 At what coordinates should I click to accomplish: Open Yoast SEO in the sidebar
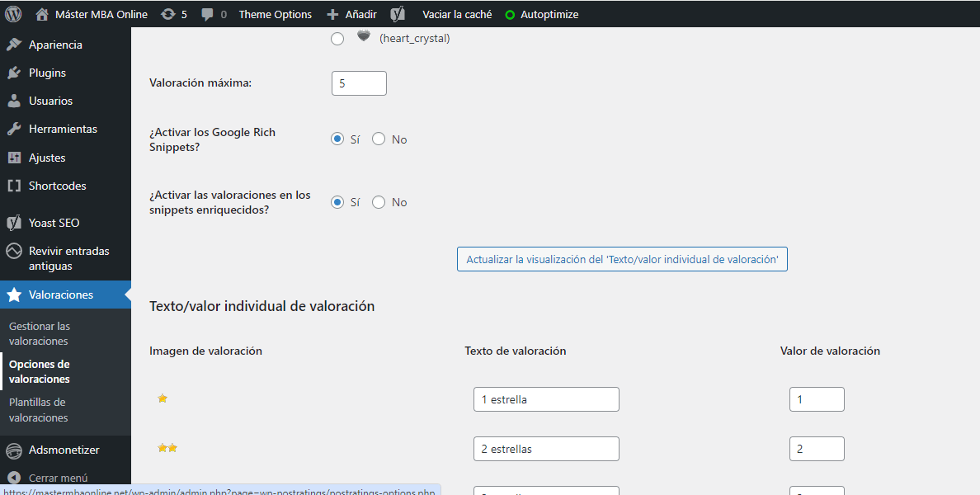(x=54, y=223)
